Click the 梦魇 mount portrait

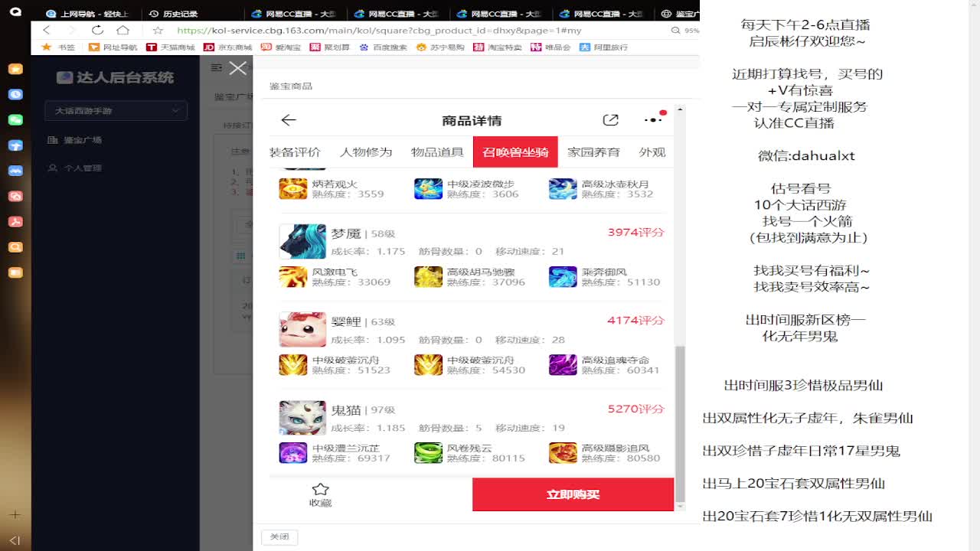coord(302,241)
